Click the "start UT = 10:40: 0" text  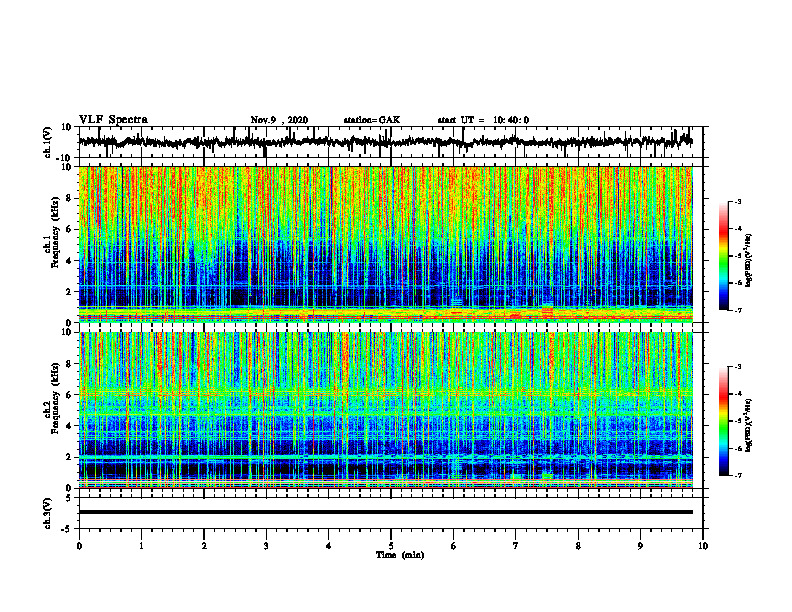[x=483, y=120]
